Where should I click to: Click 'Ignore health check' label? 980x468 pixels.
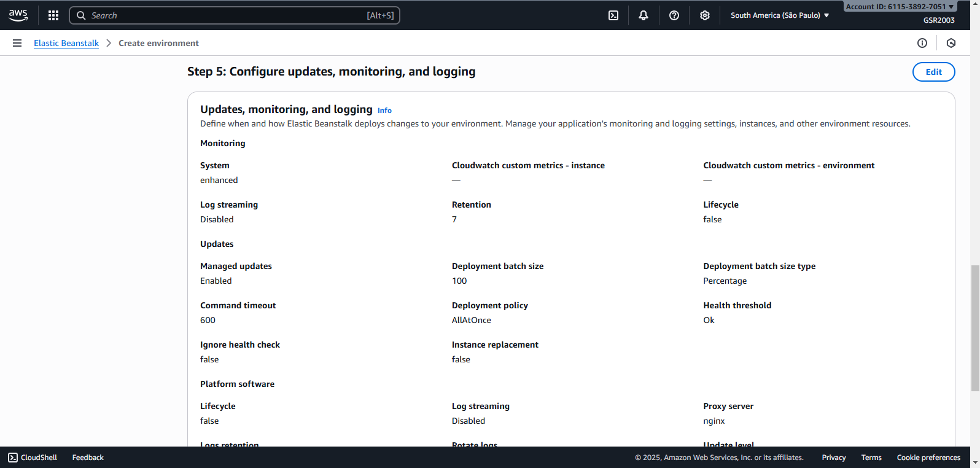point(240,345)
